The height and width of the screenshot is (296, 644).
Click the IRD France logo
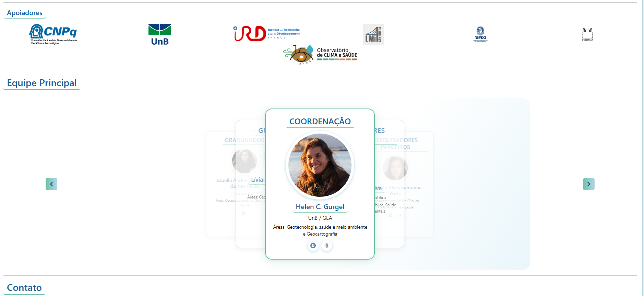pyautogui.click(x=266, y=34)
